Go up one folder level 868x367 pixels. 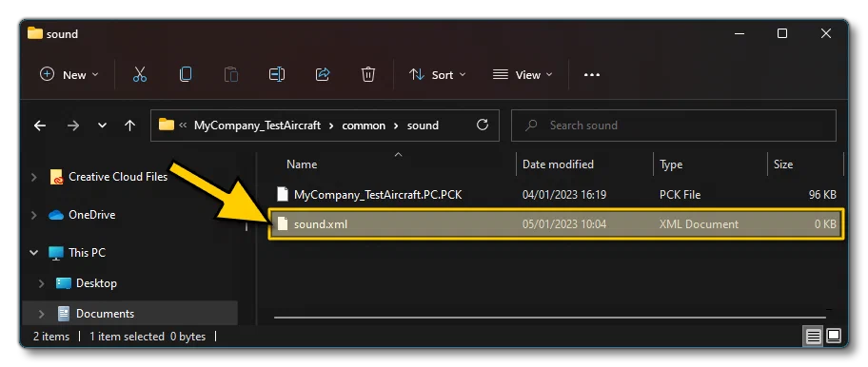pyautogui.click(x=129, y=126)
